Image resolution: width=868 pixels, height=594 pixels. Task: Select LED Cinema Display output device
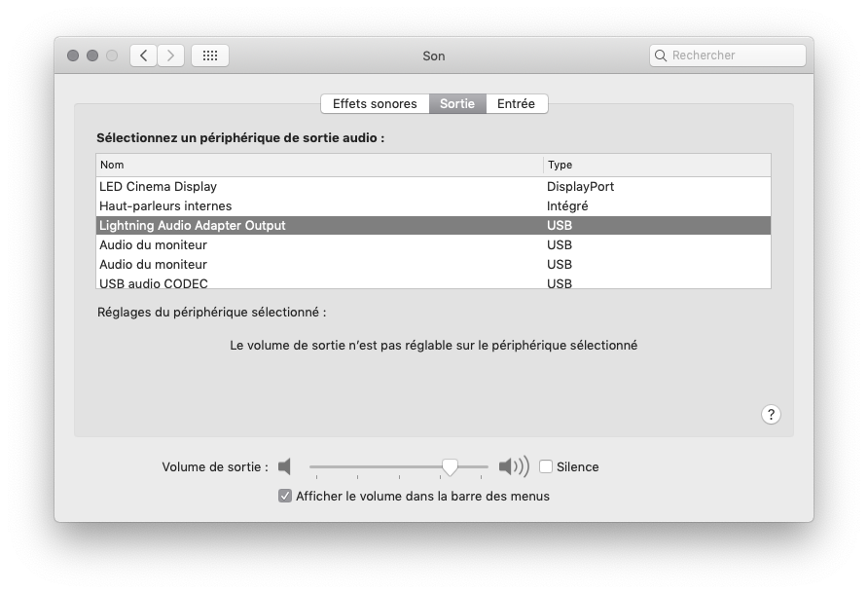pyautogui.click(x=433, y=187)
